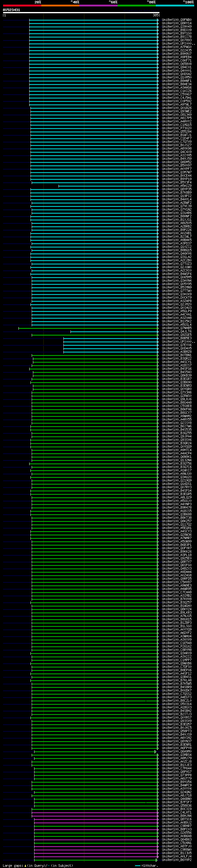The height and width of the screenshot is (868, 197).
Task: Select hit label UniRef100_Q7NHB5
Action: point(177,328)
